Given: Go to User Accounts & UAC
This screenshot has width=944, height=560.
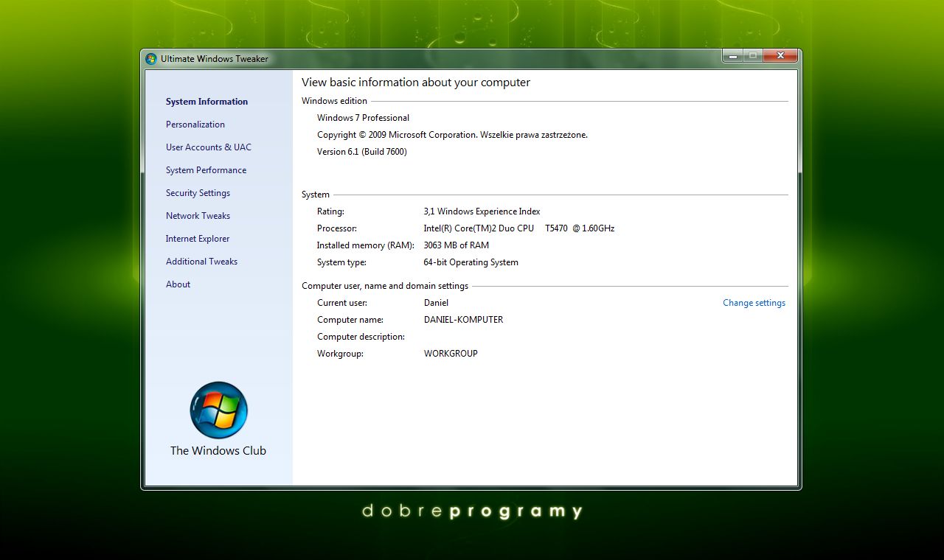Looking at the screenshot, I should [x=209, y=147].
